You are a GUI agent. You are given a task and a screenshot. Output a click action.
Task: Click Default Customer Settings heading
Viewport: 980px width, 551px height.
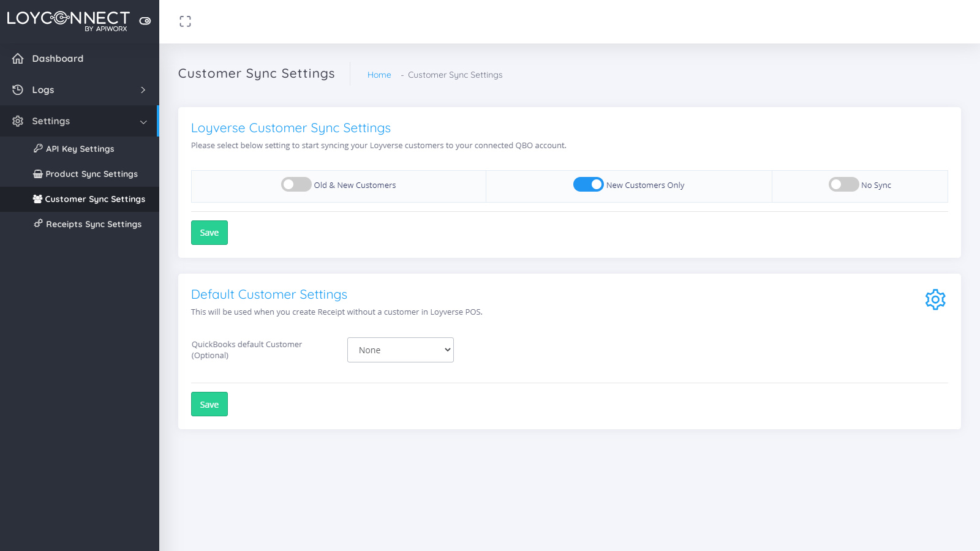pyautogui.click(x=269, y=294)
